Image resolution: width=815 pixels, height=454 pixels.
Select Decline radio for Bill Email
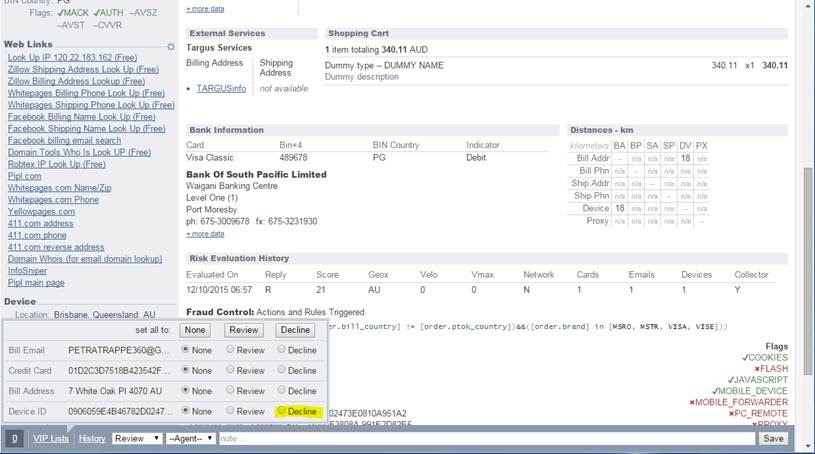281,349
